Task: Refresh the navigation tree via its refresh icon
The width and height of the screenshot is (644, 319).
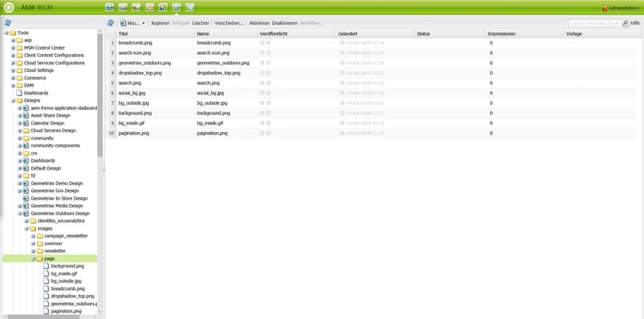Action: point(8,23)
